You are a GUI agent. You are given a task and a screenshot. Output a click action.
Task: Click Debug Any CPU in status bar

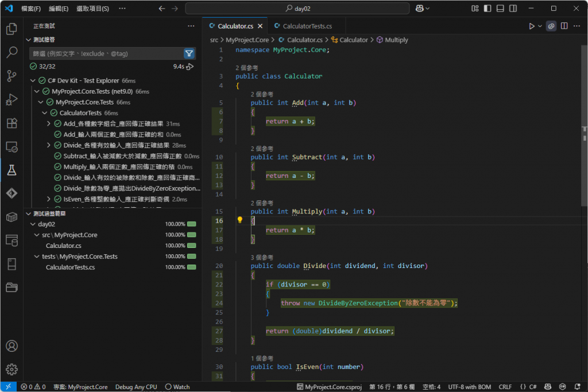coord(136,387)
